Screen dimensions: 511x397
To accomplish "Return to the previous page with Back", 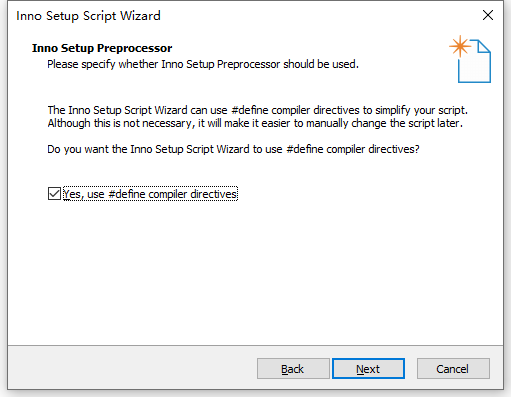I will [293, 369].
